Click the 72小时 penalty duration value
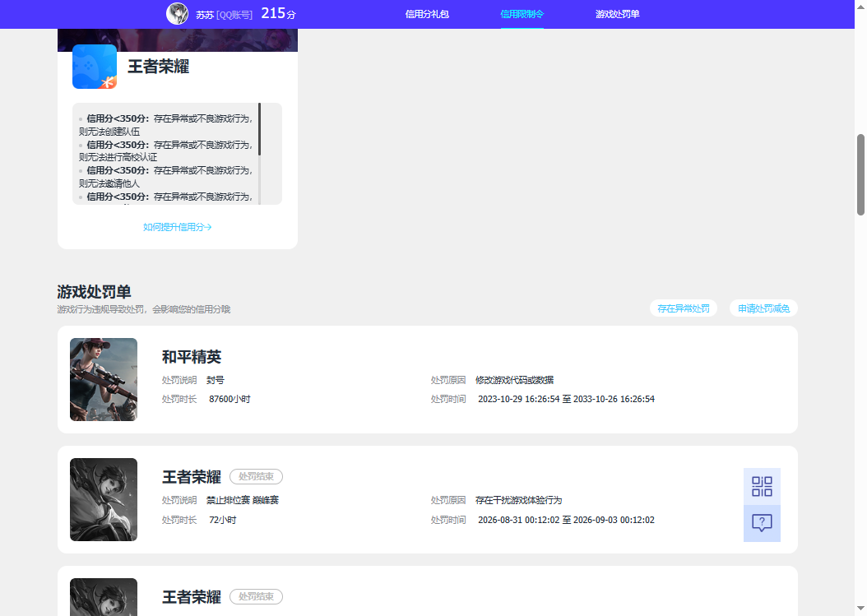Screen dimensions: 867x616 click(x=222, y=521)
